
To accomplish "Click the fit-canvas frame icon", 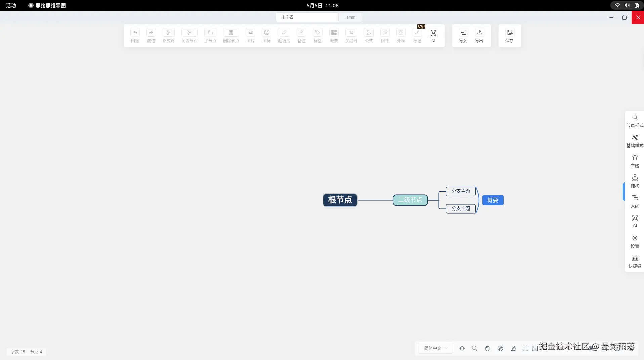I will click(x=525, y=348).
